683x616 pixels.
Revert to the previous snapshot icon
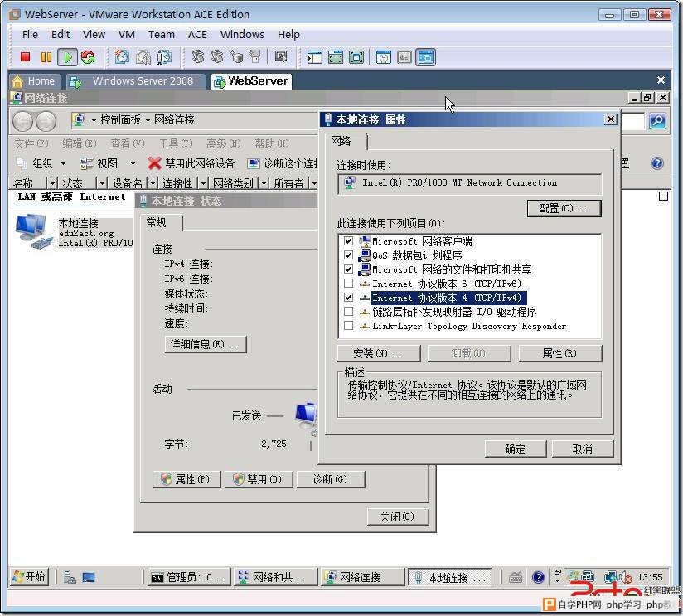[143, 57]
